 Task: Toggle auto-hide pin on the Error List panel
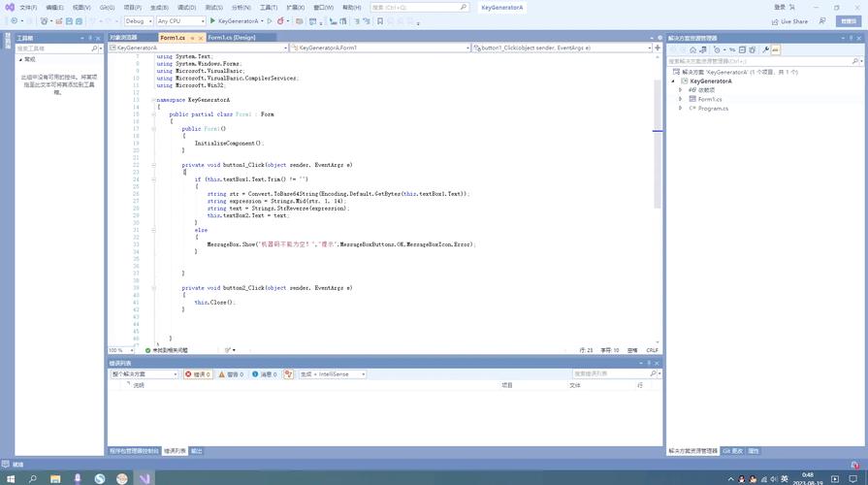point(649,363)
